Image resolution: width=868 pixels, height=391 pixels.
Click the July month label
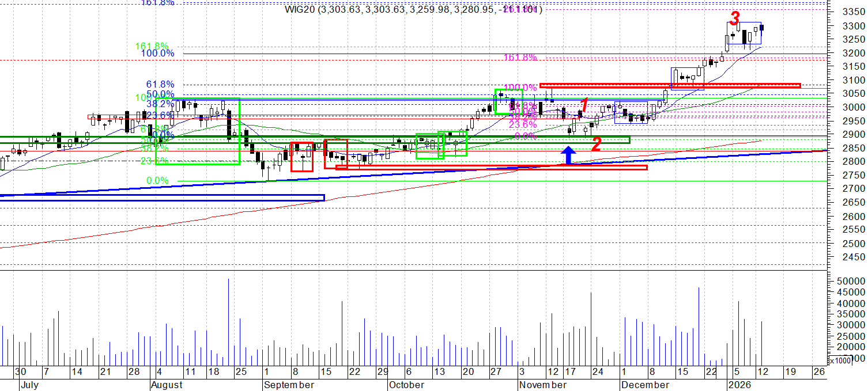(x=29, y=385)
